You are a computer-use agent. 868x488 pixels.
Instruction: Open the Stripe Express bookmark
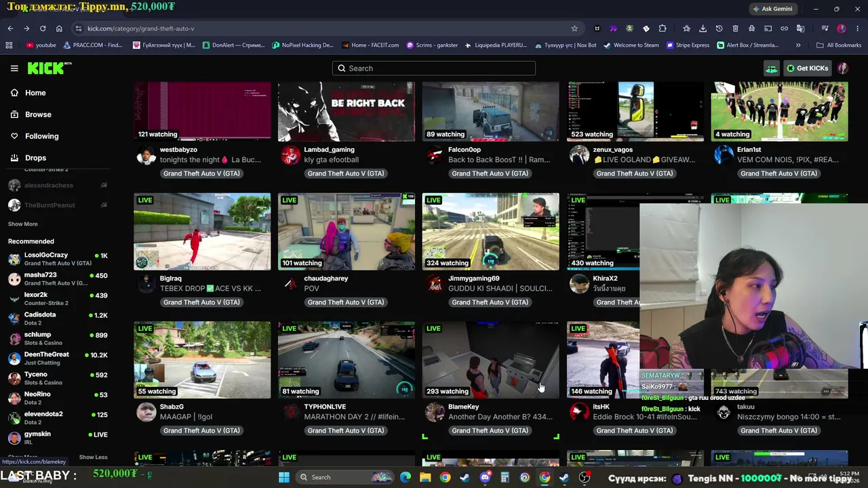688,45
